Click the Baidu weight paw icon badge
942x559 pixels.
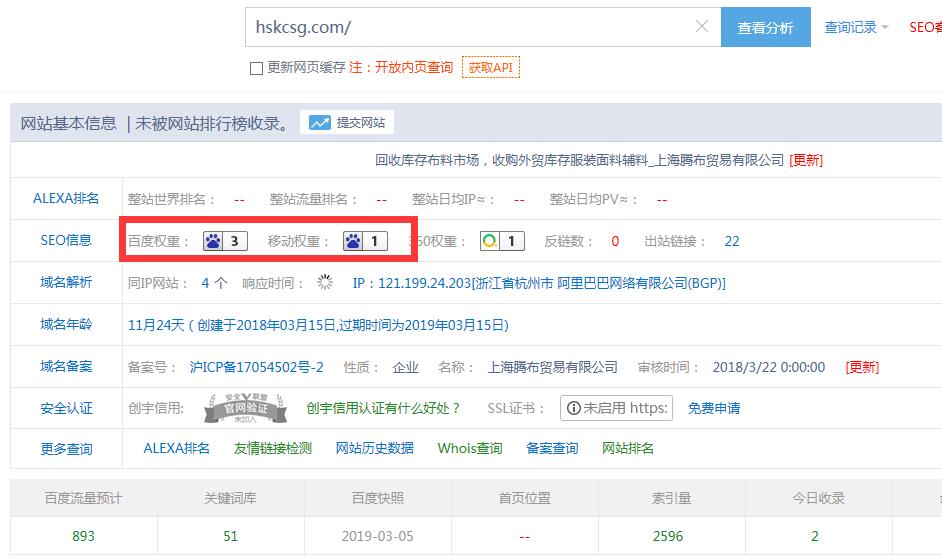(225, 241)
